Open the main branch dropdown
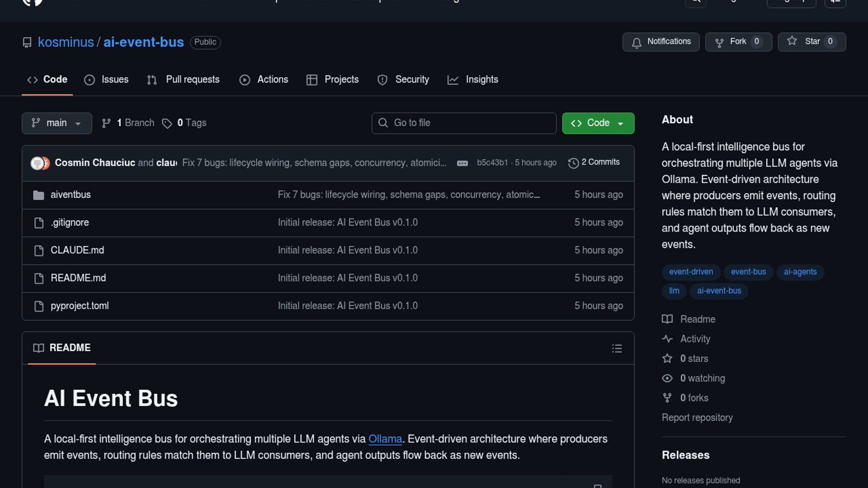This screenshot has width=868, height=488. point(57,123)
